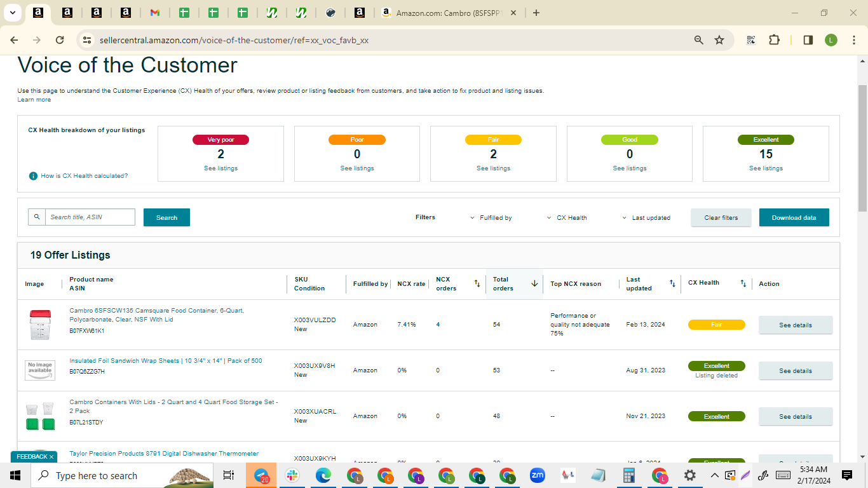This screenshot has width=868, height=488.
Task: Open How is CX Health calculated link
Action: (85, 176)
